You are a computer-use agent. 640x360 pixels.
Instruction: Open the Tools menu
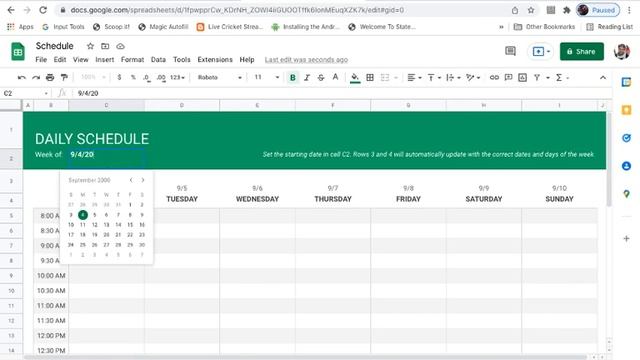(182, 60)
